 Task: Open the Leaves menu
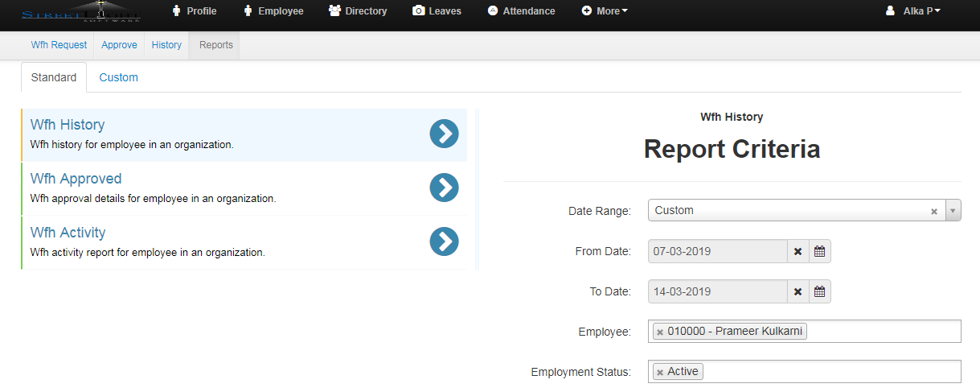(x=441, y=11)
